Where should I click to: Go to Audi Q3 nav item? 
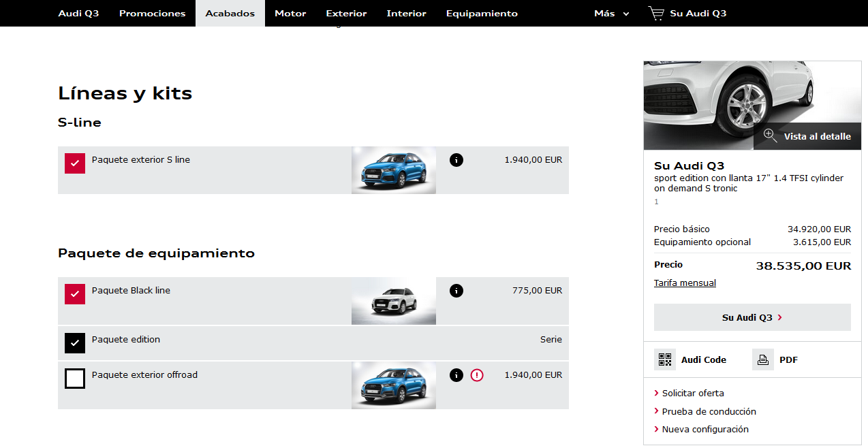(x=78, y=13)
